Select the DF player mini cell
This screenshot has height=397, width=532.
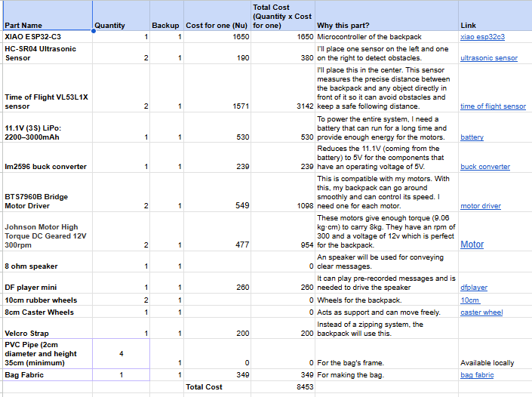coord(48,282)
